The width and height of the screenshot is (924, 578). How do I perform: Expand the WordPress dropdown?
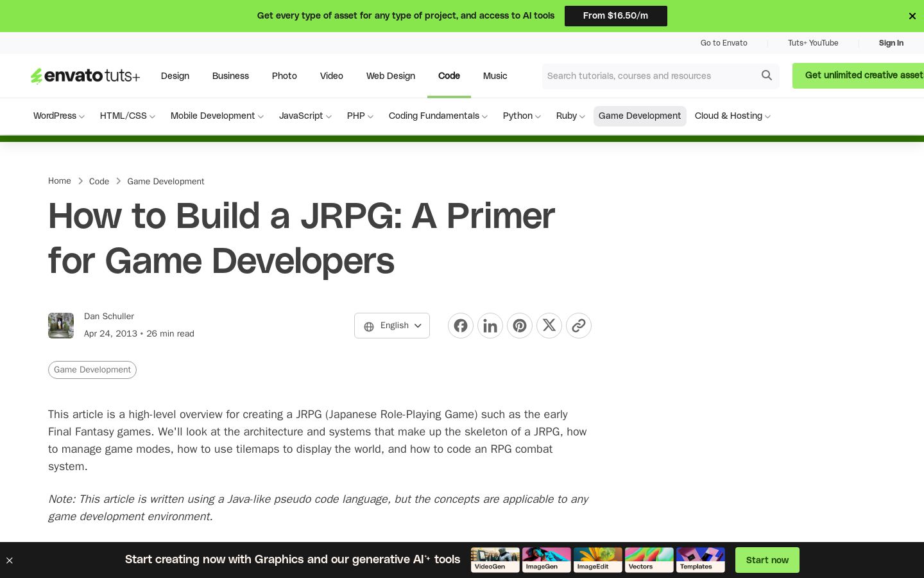tap(59, 116)
